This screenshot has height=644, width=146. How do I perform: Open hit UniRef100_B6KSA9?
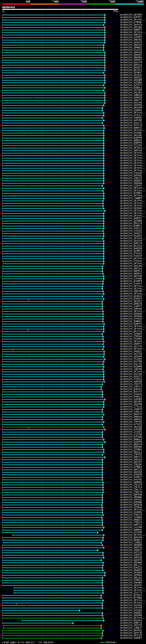pyautogui.click(x=131, y=538)
